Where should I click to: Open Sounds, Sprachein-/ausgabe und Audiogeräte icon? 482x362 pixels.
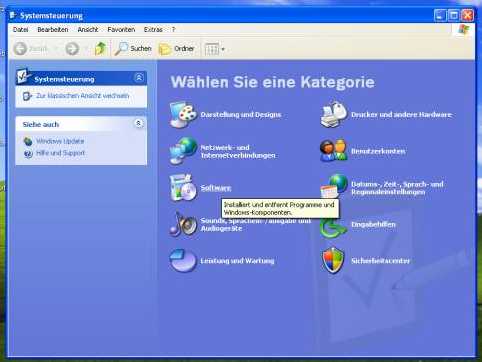(183, 224)
